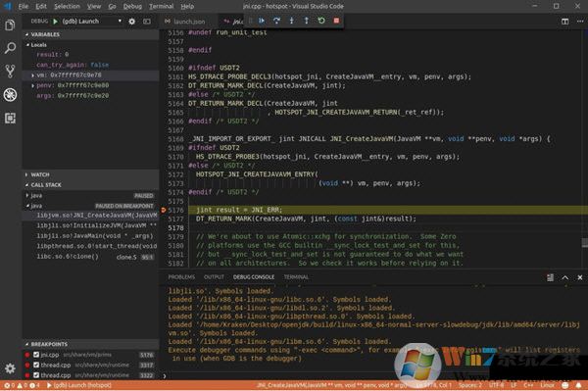588x391 pixels.
Task: Open the Extensions view
Action: [10, 119]
